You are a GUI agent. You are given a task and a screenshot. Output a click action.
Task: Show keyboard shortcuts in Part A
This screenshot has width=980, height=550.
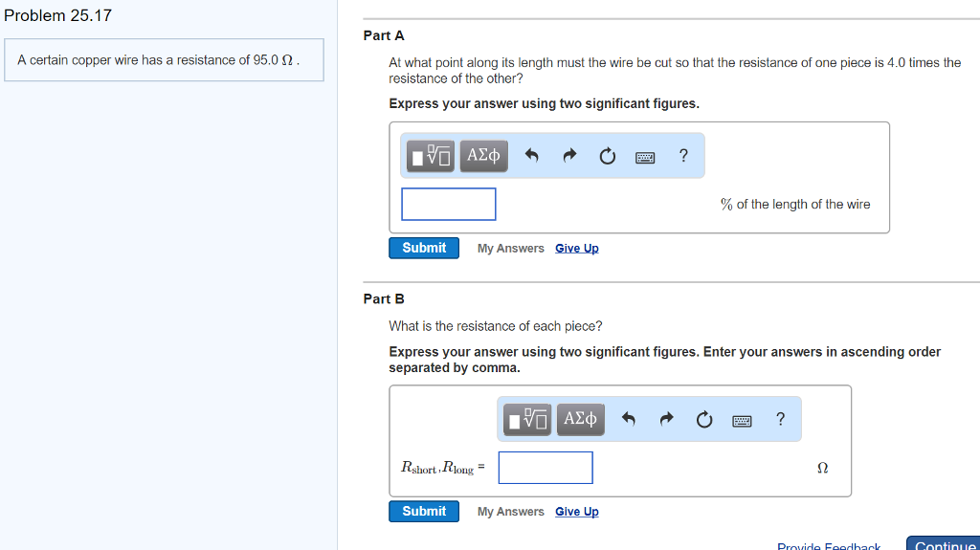click(x=645, y=157)
